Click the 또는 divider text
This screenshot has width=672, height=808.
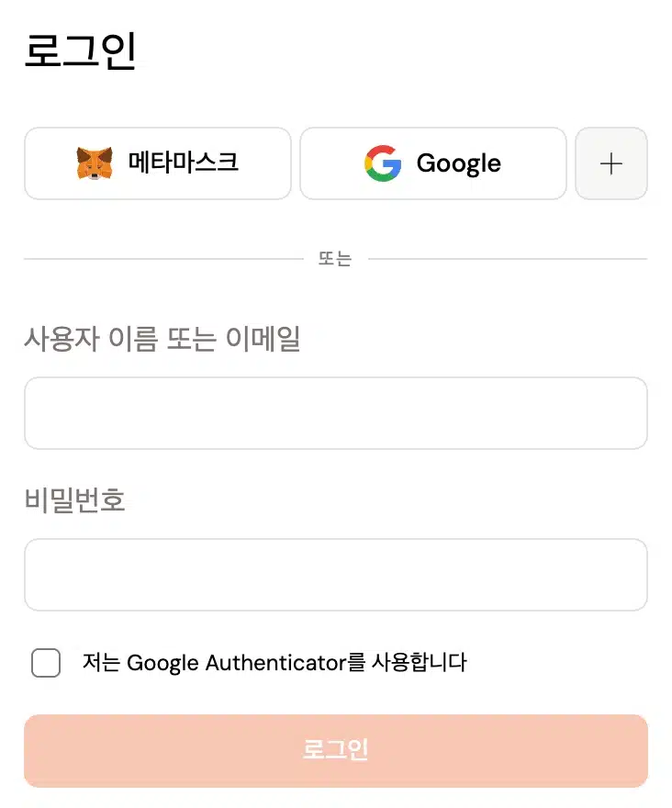pyautogui.click(x=335, y=259)
